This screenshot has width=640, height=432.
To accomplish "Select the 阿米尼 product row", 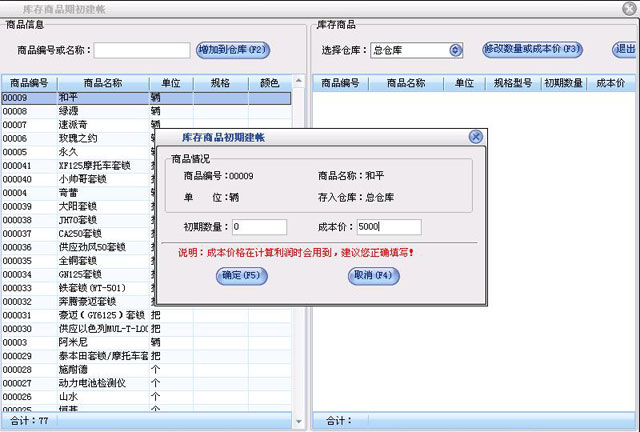I will click(80, 342).
